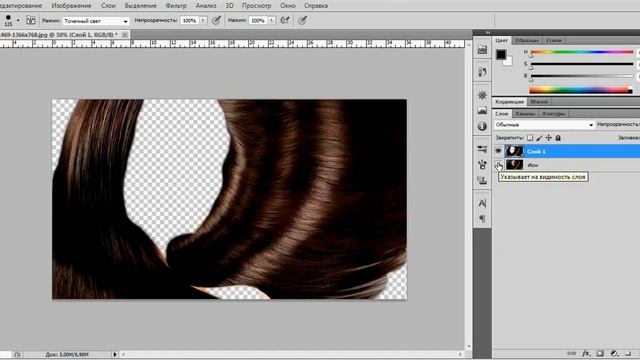Click the Link layers icon

tap(572, 353)
